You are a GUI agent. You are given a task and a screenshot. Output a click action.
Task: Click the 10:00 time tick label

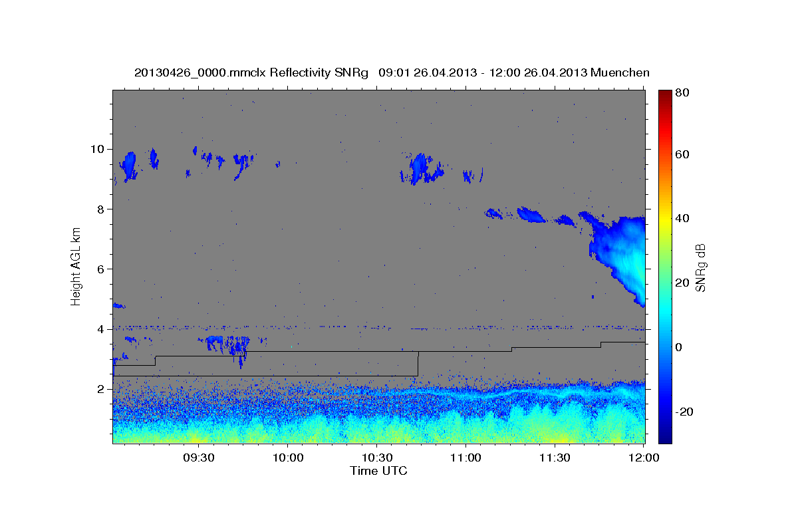tap(288, 458)
